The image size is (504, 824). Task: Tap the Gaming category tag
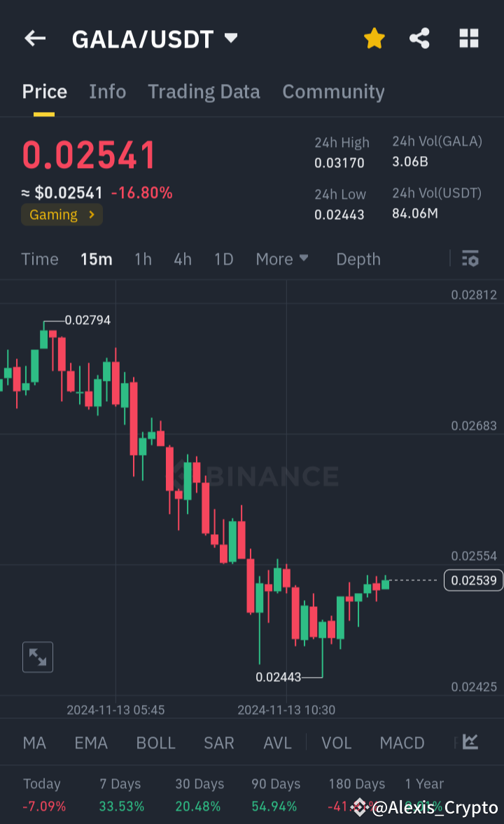62,215
